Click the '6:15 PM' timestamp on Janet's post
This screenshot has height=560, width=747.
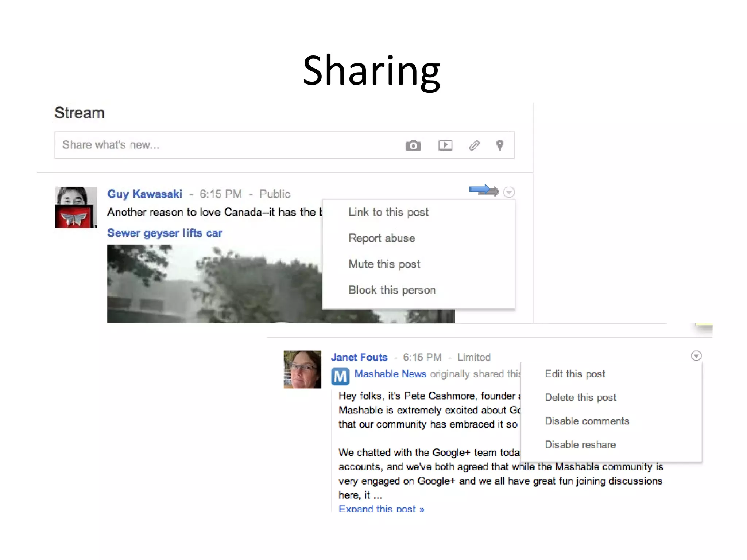click(422, 357)
